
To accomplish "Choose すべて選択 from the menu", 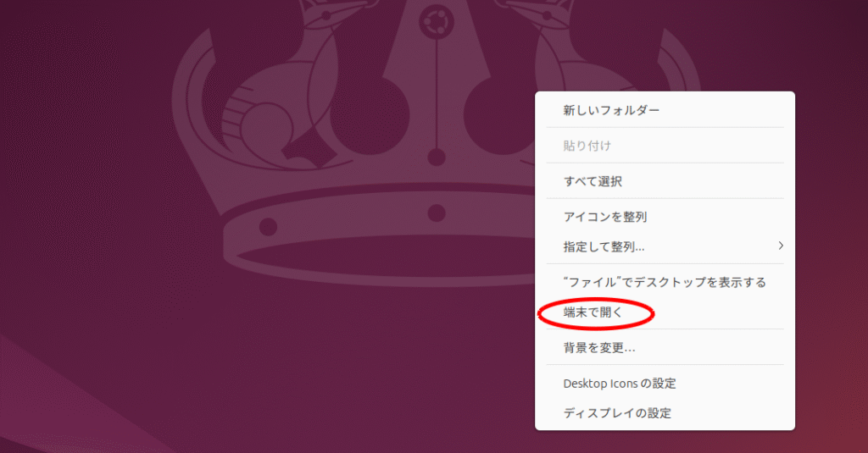I will click(665, 181).
